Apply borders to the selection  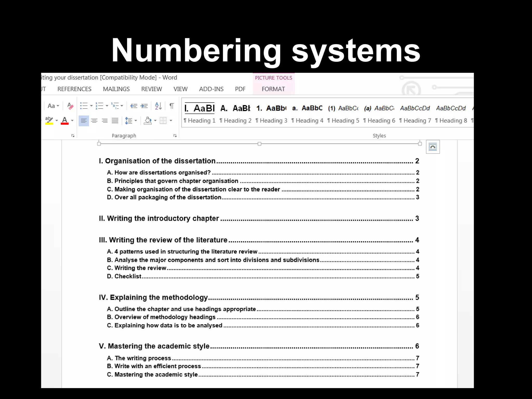pyautogui.click(x=163, y=121)
